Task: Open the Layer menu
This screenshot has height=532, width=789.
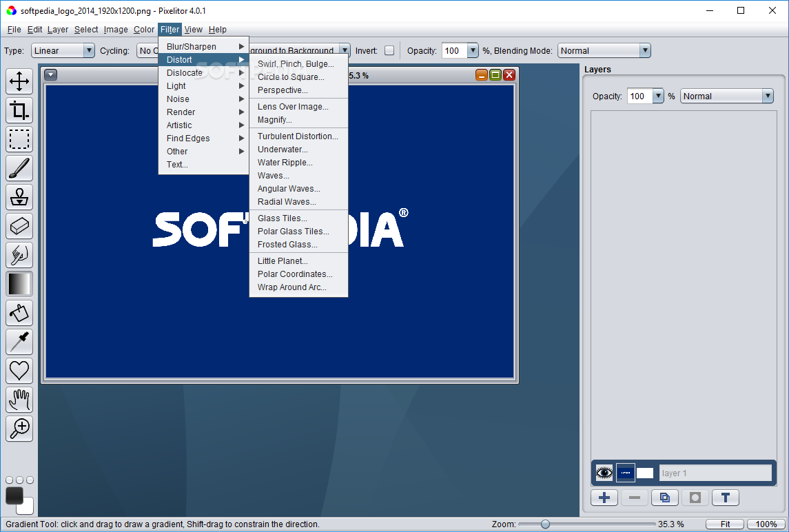Action: tap(58, 29)
